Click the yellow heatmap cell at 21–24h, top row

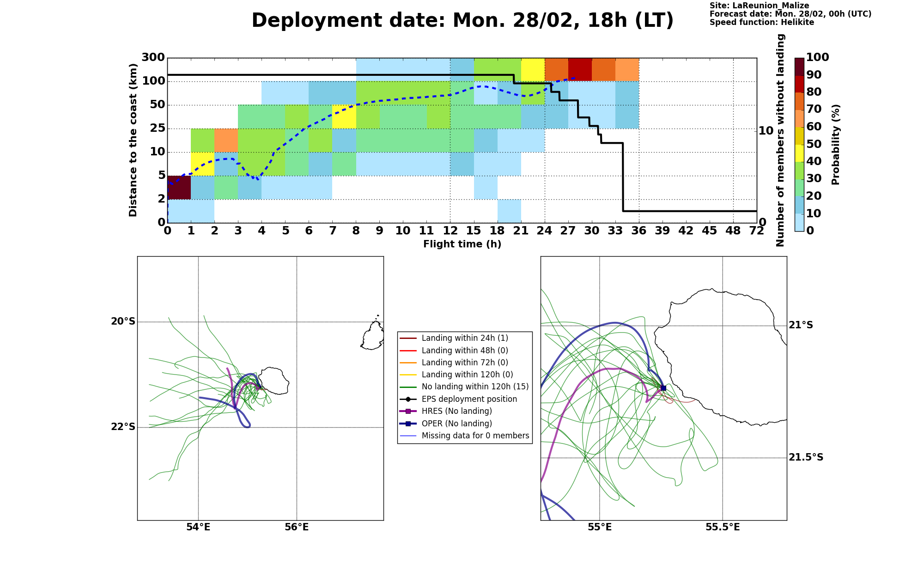[533, 70]
